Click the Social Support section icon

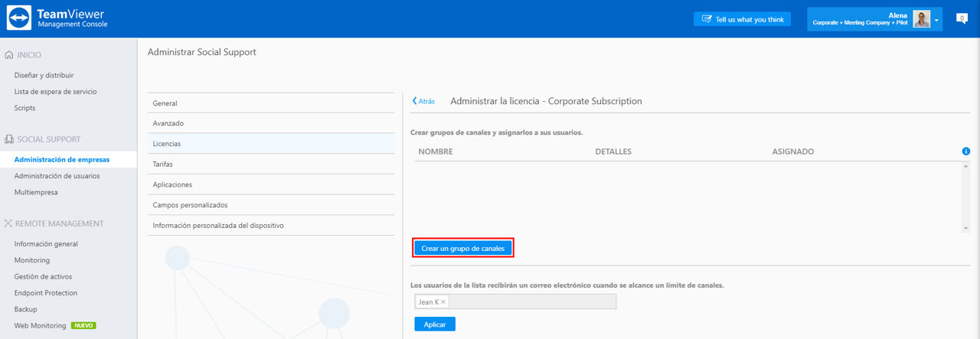pos(8,139)
